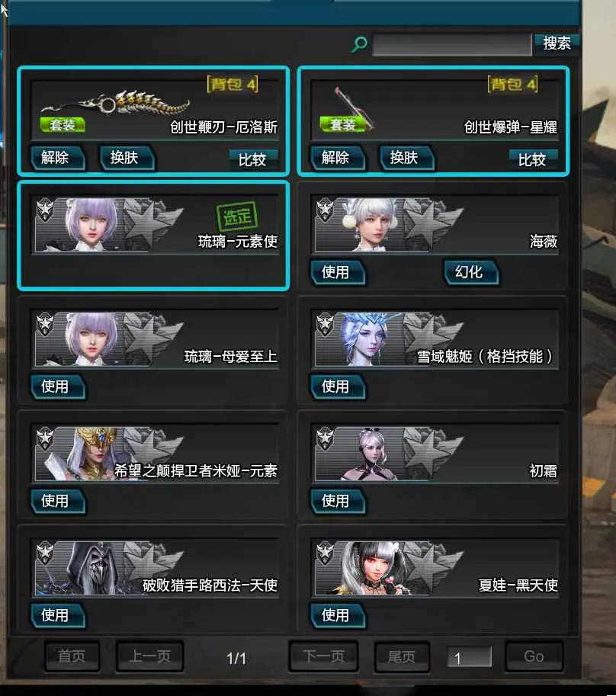
Task: Click the 希望之颠捍卫者米娅 character portrait
Action: [92, 454]
